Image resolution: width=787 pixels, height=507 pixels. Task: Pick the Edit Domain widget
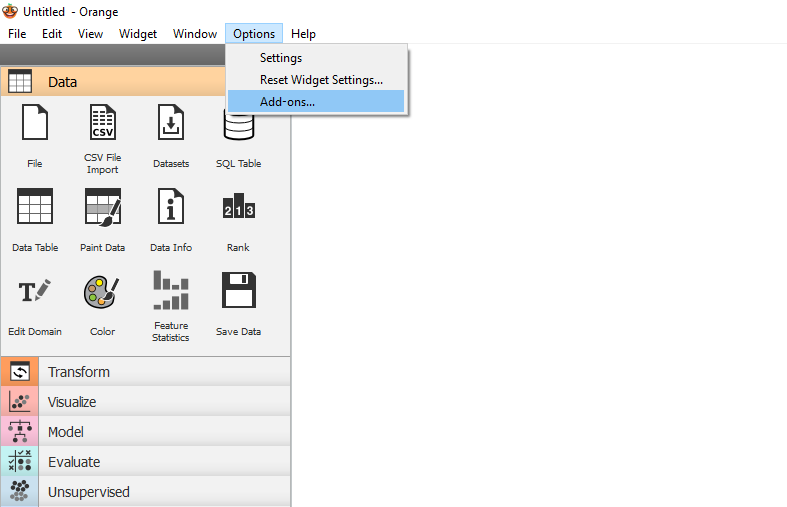pos(35,291)
